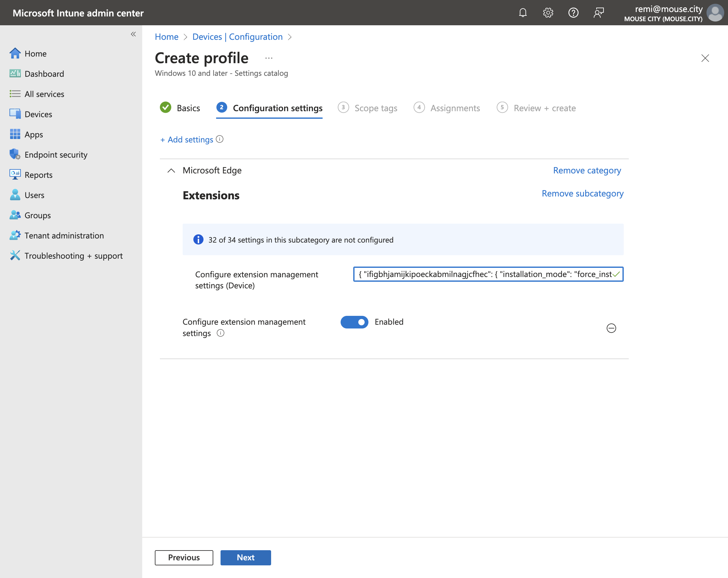
Task: Open Users in sidebar
Action: click(x=27, y=196)
